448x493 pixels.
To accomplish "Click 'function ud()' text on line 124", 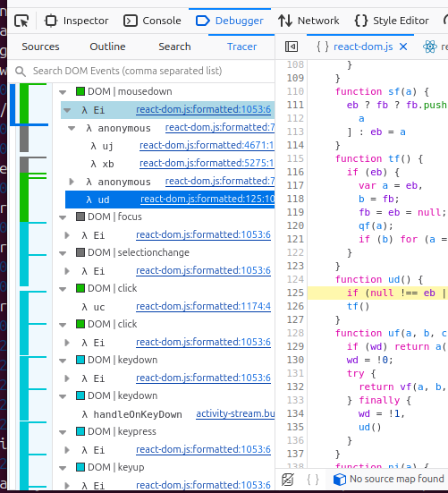I will (x=373, y=279).
